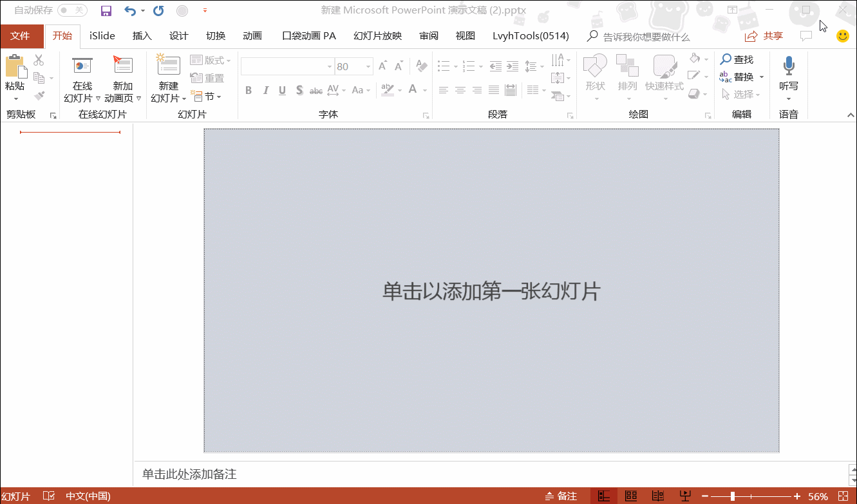
Task: Toggle the Notes (备注) pane
Action: [561, 496]
